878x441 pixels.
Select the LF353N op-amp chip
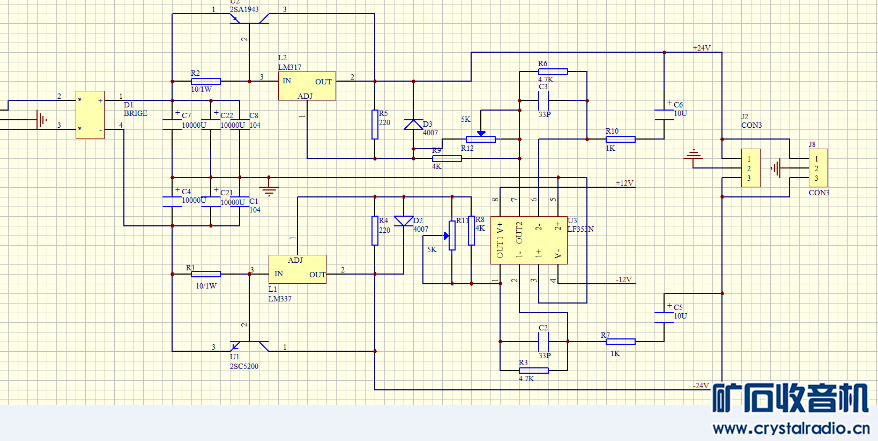click(529, 240)
